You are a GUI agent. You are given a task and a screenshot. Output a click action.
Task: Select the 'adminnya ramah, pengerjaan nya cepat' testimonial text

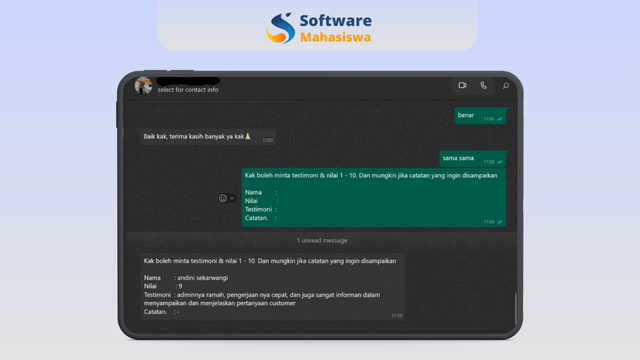pyautogui.click(x=262, y=299)
